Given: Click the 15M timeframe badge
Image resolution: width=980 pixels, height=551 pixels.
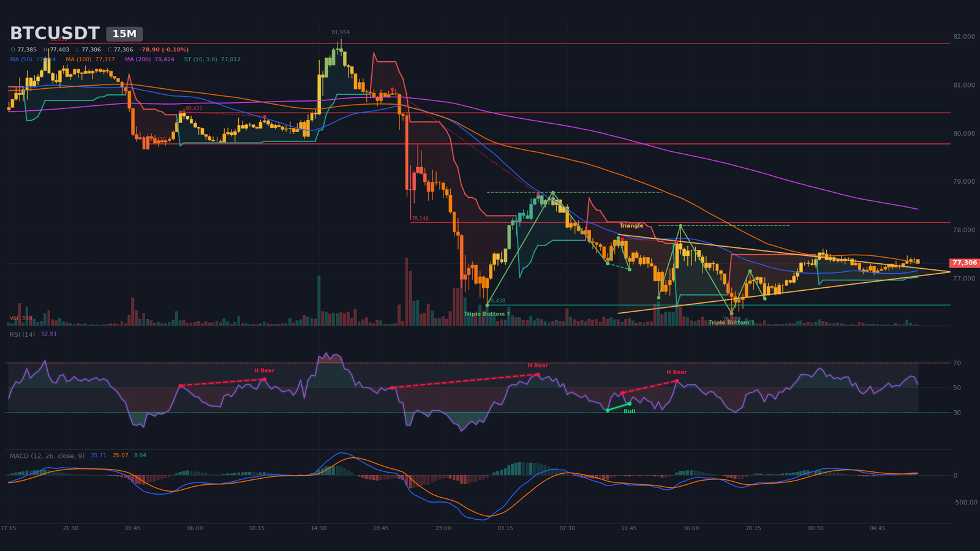Looking at the screenshot, I should click(124, 34).
